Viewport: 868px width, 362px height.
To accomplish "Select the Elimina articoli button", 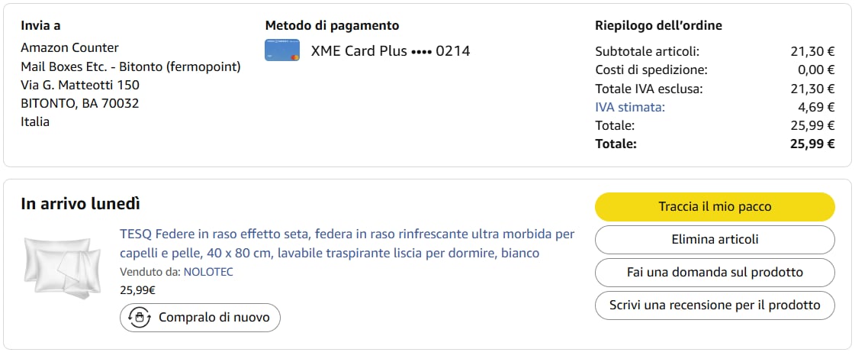I will coord(715,240).
